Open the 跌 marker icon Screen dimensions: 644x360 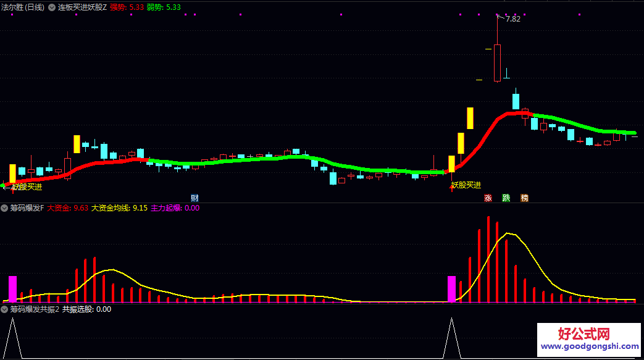(x=506, y=198)
